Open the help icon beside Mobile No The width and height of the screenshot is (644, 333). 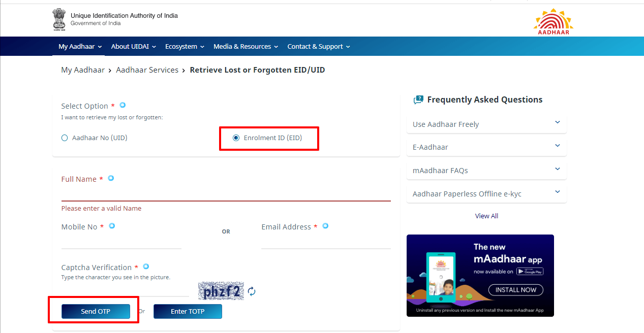pyautogui.click(x=111, y=225)
